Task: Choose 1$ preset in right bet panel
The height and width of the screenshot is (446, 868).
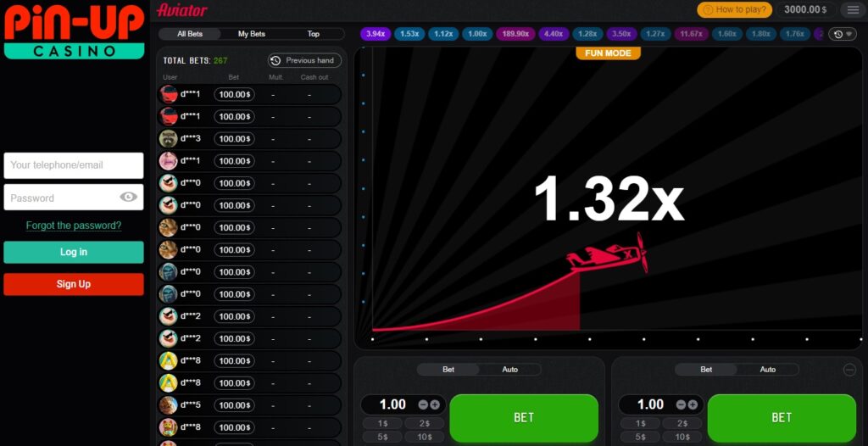Action: pos(641,424)
